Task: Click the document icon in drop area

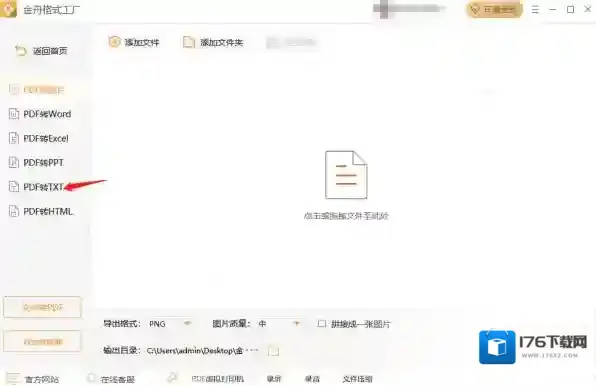Action: (346, 174)
